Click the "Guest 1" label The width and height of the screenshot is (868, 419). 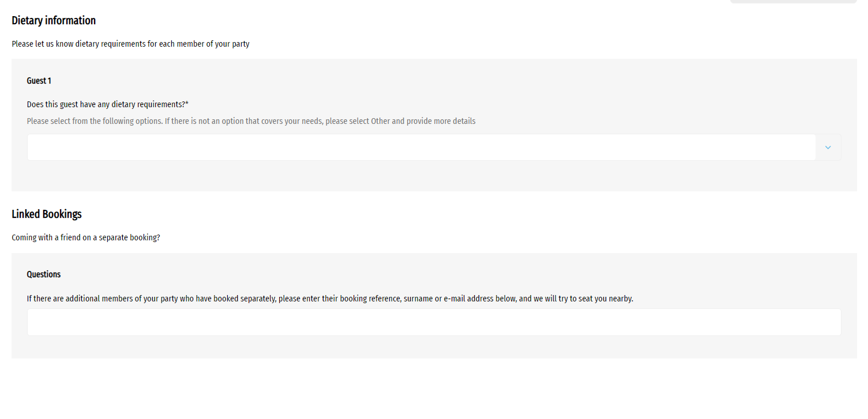coord(39,81)
